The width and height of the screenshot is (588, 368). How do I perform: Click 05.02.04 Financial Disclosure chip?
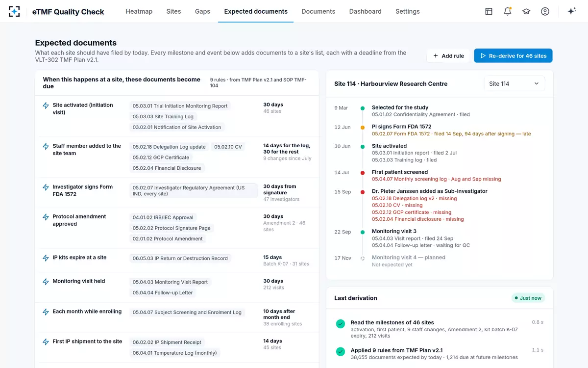(167, 168)
